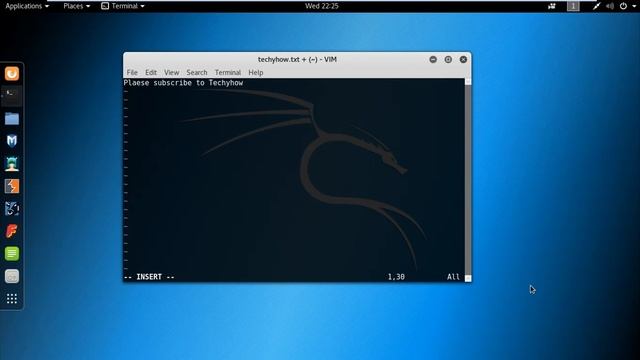Open the Files folder icon in dock

pos(12,119)
